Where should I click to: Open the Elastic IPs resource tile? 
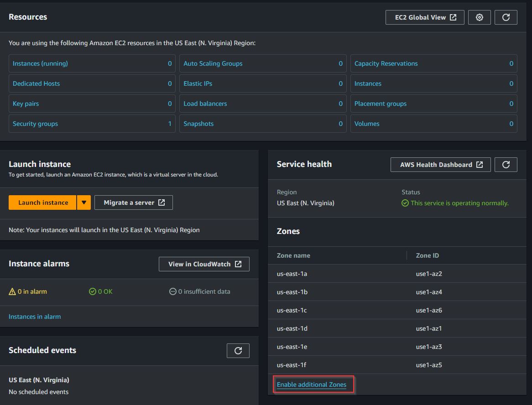[x=263, y=83]
